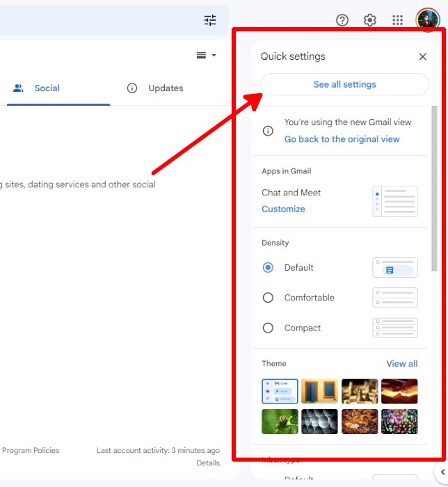This screenshot has height=487, width=448.
Task: Open split pane mode dropdown arrow
Action: click(x=214, y=55)
